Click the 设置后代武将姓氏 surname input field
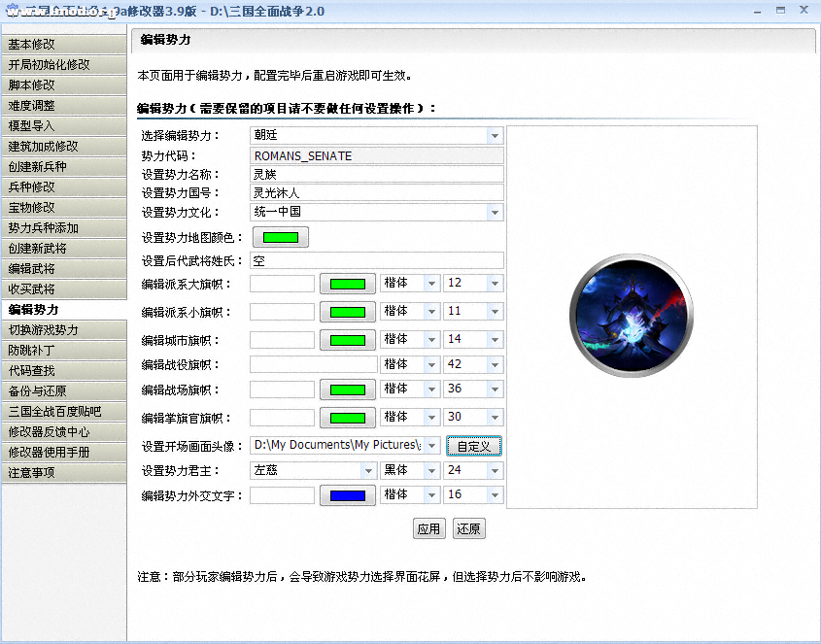The image size is (821, 644). (376, 260)
